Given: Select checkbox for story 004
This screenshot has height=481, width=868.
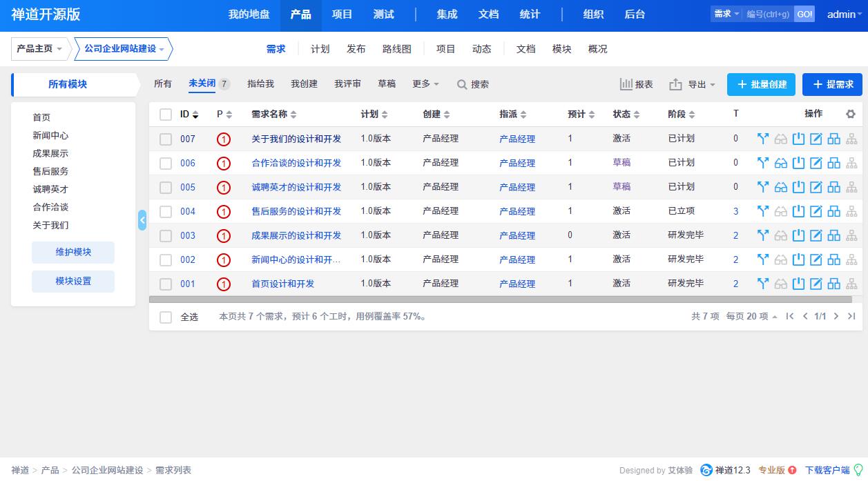Looking at the screenshot, I should (166, 212).
